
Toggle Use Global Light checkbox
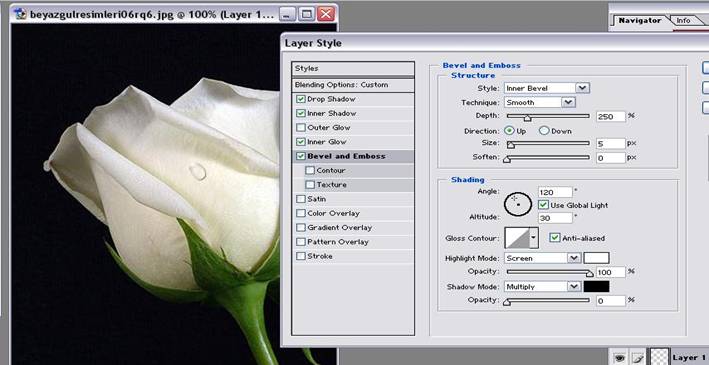point(544,205)
